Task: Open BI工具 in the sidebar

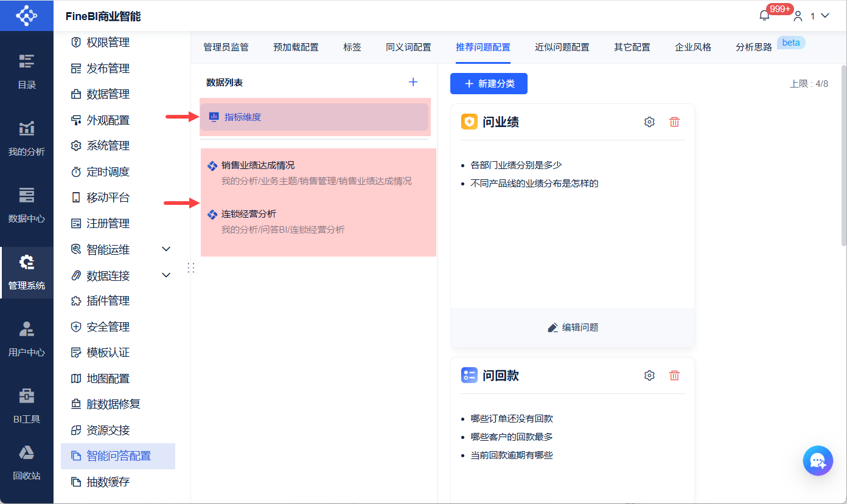Action: click(x=27, y=406)
